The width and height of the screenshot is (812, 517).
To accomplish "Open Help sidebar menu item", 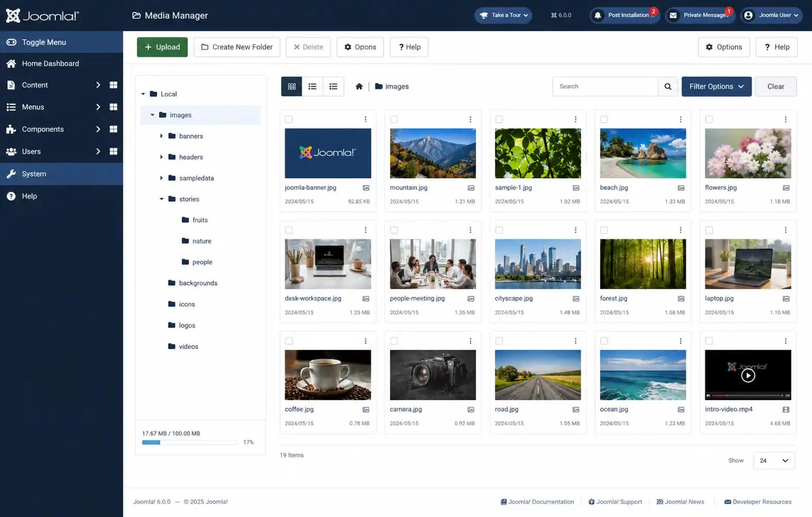I will coord(61,196).
